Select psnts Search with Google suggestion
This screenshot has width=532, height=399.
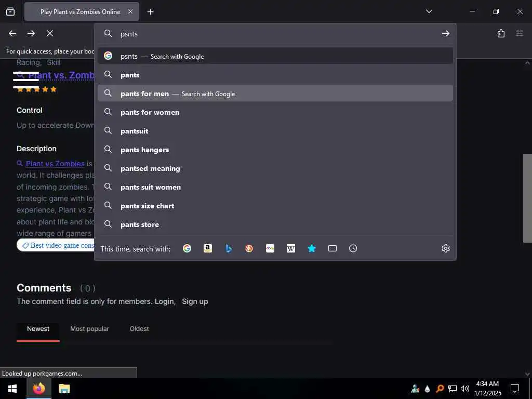275,56
